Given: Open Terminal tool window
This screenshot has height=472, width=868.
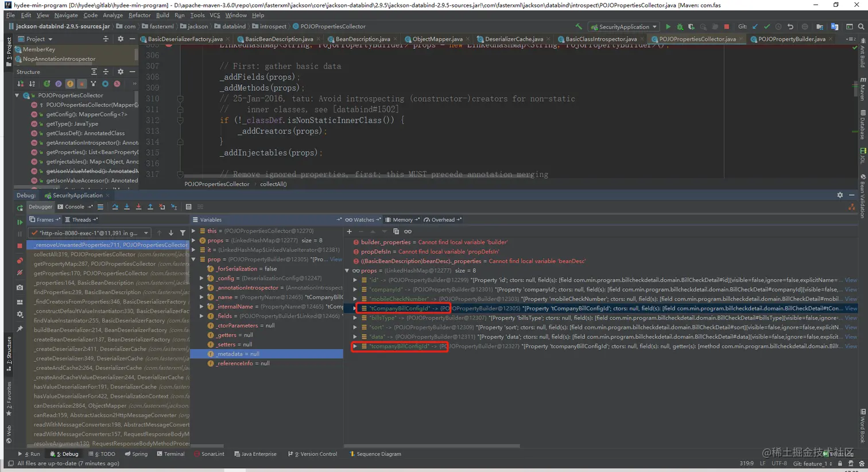Looking at the screenshot, I should [170, 454].
